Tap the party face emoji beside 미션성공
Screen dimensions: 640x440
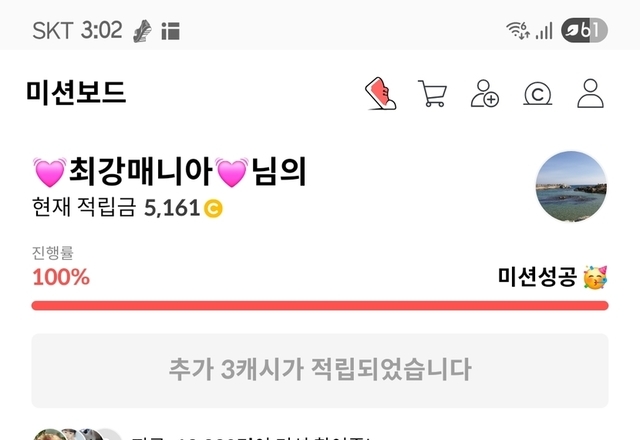click(595, 277)
